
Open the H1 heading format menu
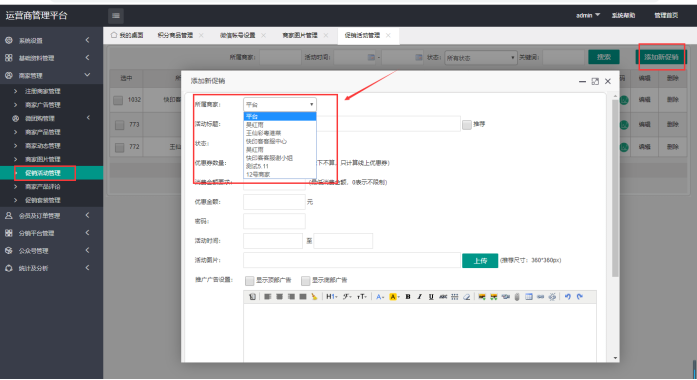click(x=332, y=297)
